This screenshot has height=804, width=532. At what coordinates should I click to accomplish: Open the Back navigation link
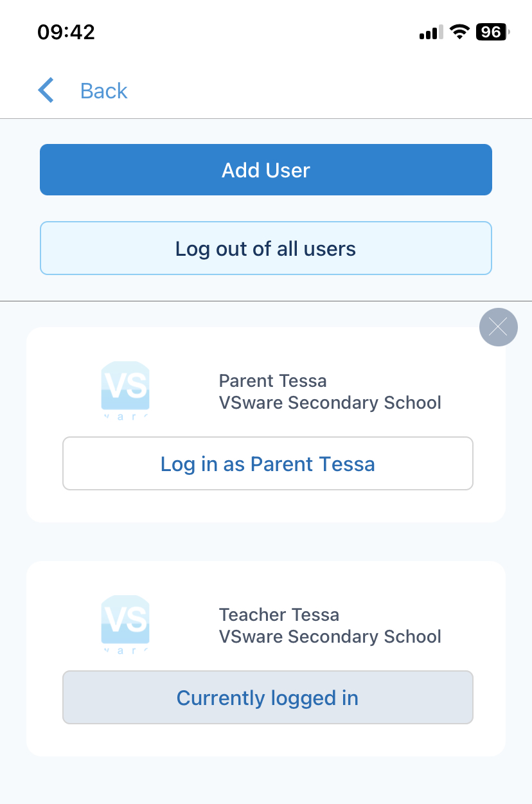[x=103, y=91]
